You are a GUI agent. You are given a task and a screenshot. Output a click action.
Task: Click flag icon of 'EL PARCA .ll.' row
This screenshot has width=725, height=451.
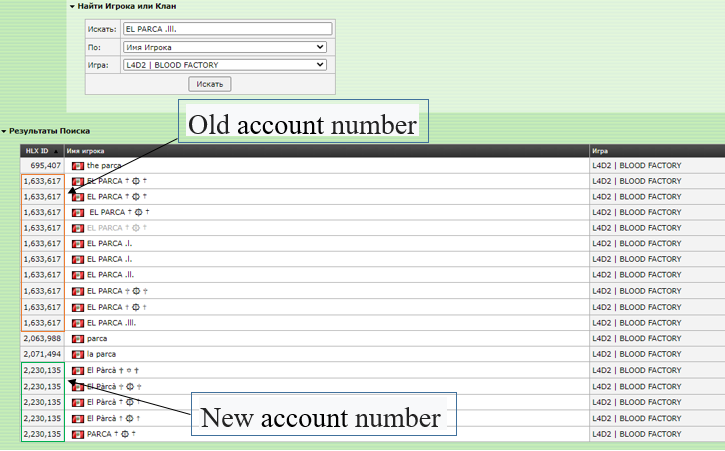click(x=78, y=275)
